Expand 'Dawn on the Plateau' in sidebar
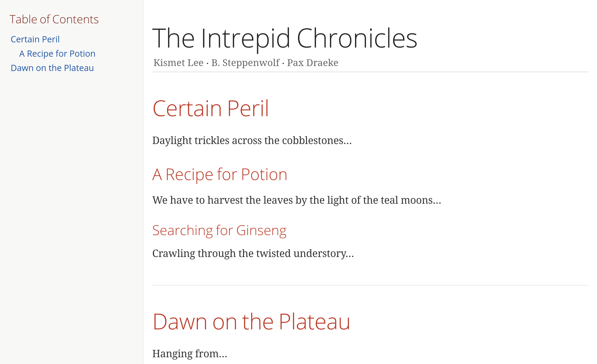This screenshot has height=364, width=597. (52, 67)
